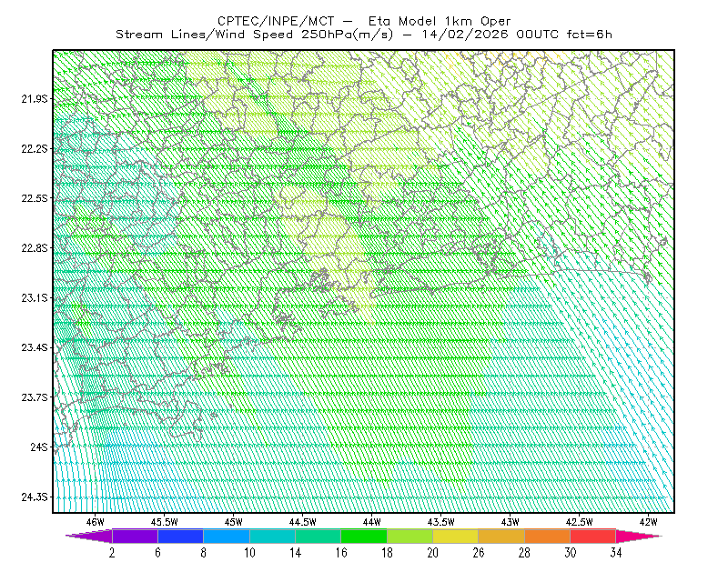Click the 44W longitude axis label
This screenshot has width=728, height=562.
click(372, 522)
